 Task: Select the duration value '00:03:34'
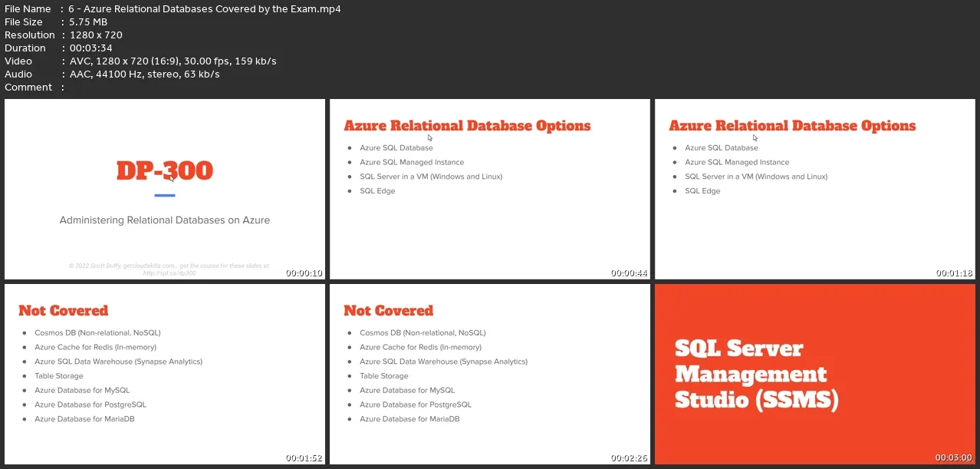pyautogui.click(x=91, y=48)
